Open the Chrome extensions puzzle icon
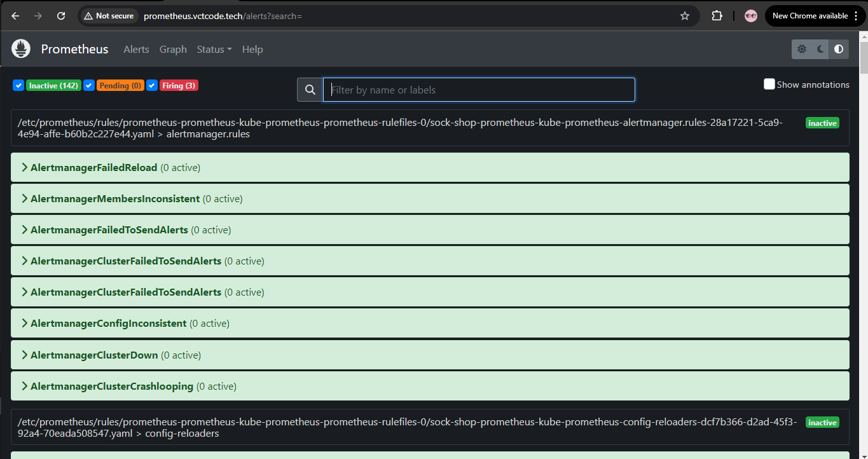Image resolution: width=868 pixels, height=459 pixels. [717, 16]
